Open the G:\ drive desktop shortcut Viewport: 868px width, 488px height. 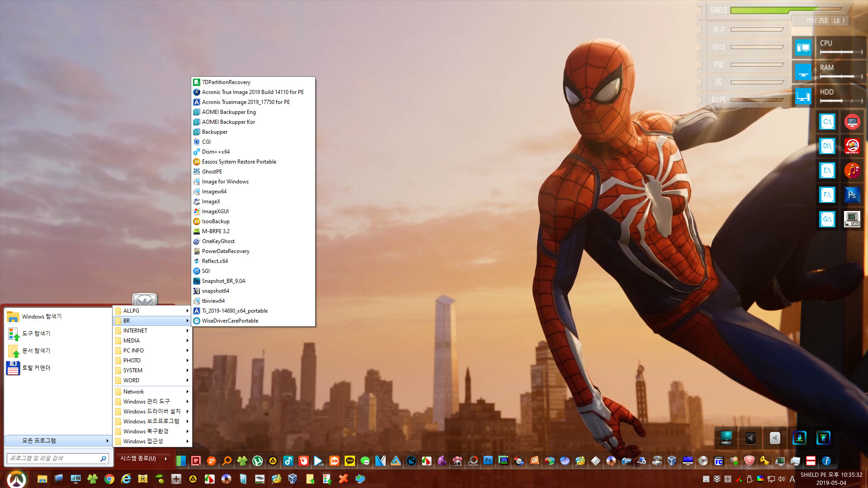827,219
